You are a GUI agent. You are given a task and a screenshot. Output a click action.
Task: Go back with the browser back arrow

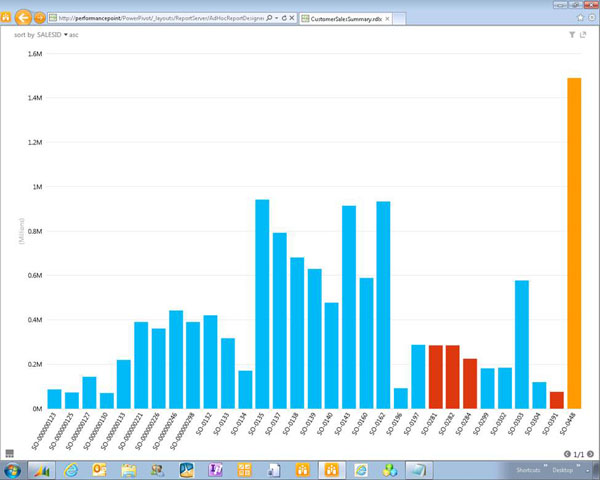pos(23,18)
